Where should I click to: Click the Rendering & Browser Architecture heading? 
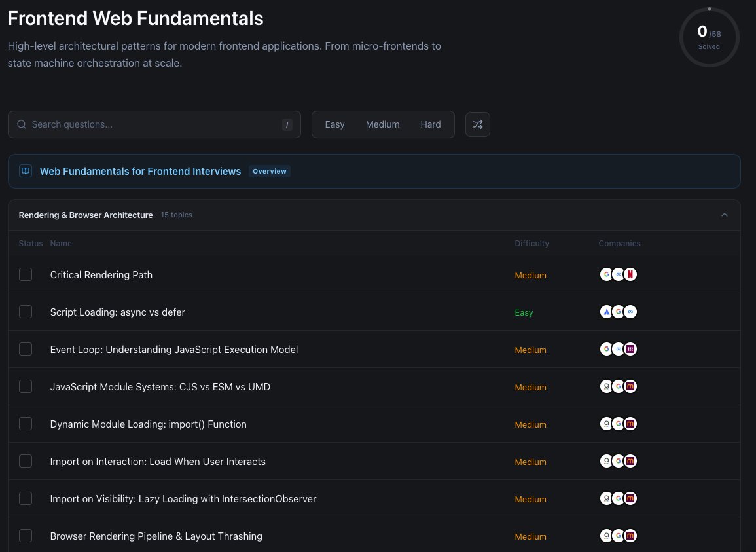86,215
